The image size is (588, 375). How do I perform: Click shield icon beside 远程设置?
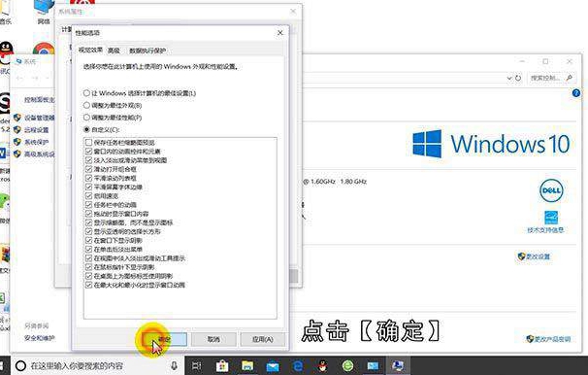click(17, 130)
